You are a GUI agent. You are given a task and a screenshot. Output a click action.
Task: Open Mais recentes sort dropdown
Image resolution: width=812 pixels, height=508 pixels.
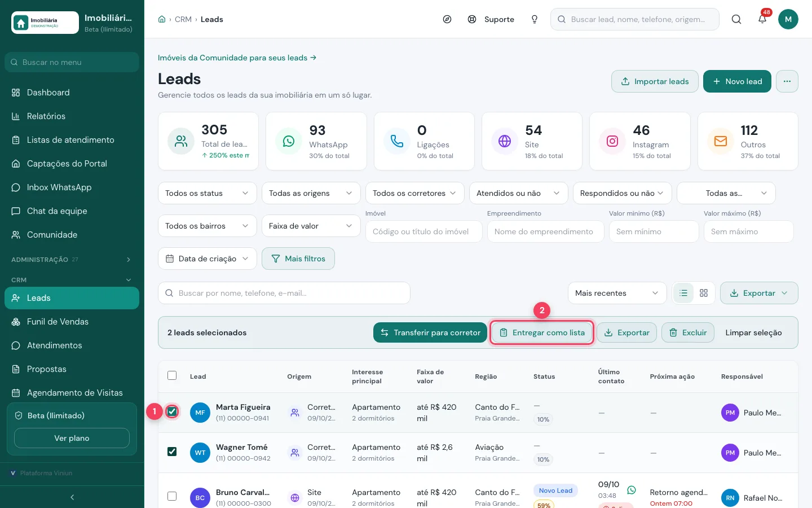tap(617, 293)
